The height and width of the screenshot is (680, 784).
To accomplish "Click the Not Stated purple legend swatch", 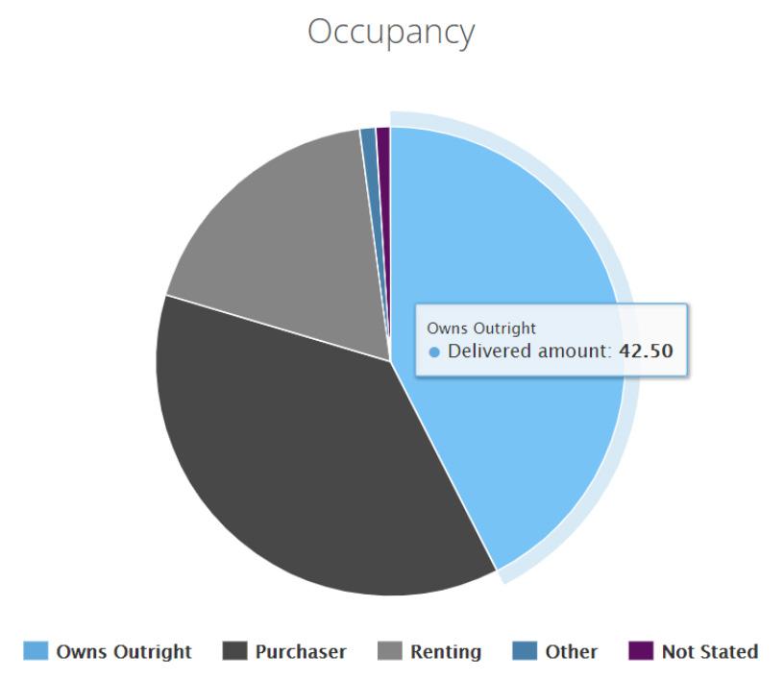I will (x=641, y=651).
